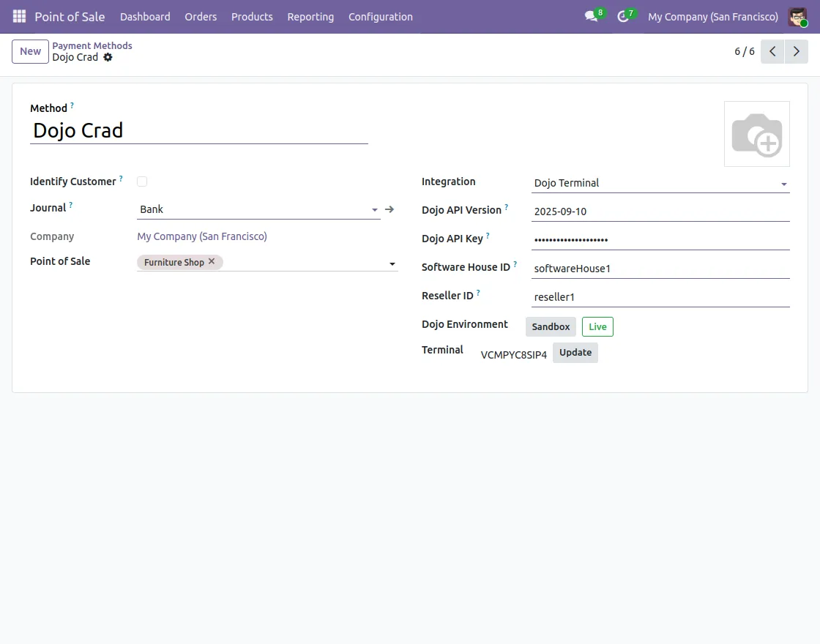The image size is (820, 644).
Task: Click the Dojo API Key field
Action: coord(660,240)
